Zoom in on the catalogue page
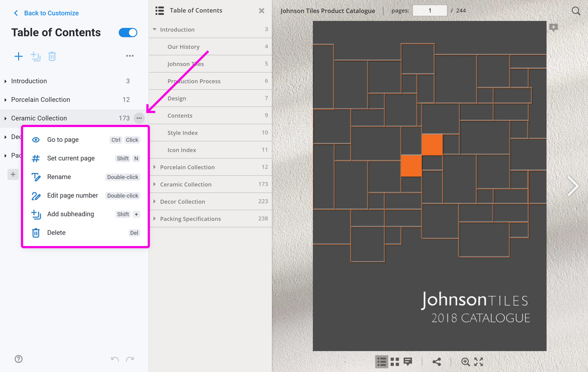 pos(465,362)
